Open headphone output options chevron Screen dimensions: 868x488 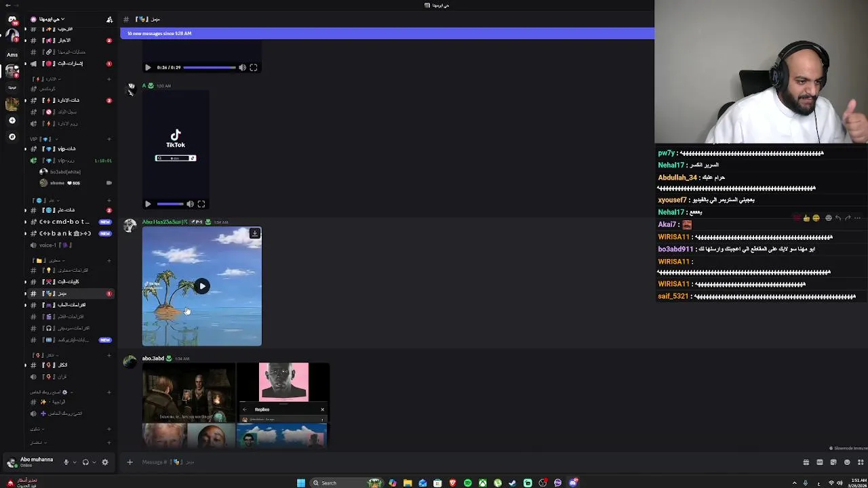(x=94, y=462)
